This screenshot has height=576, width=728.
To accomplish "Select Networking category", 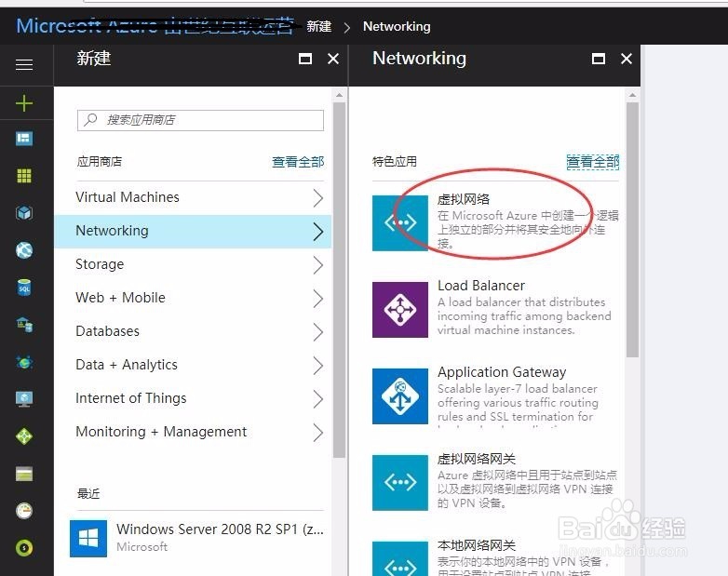I will [193, 231].
